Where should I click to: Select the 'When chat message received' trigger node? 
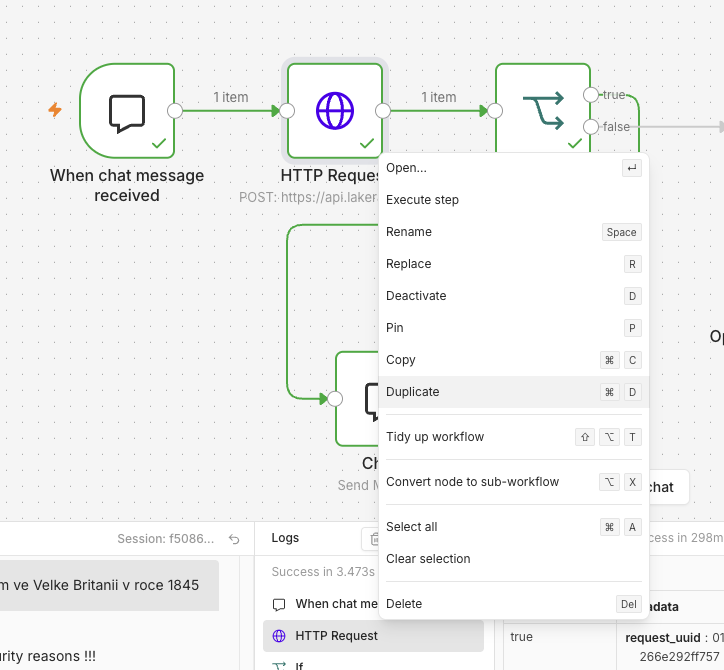coord(127,111)
